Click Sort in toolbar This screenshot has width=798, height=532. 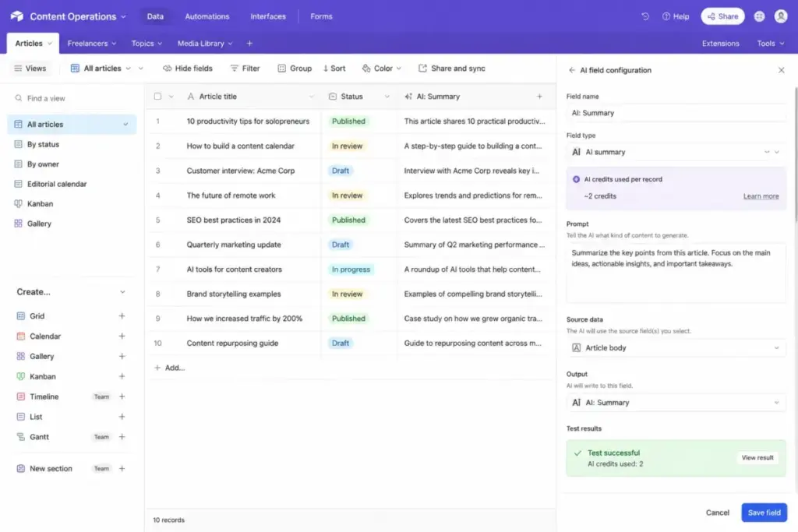[x=334, y=68]
